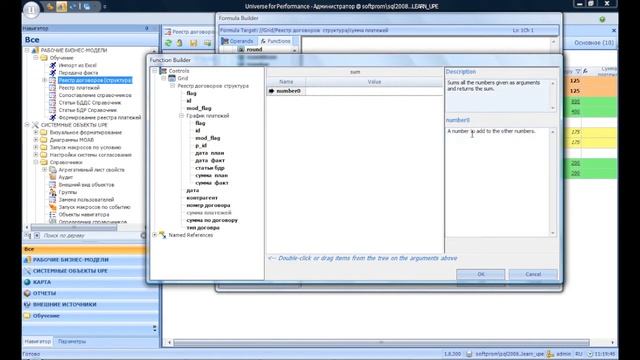Expand the Named References node
The width and height of the screenshot is (640, 360).
pos(155,235)
